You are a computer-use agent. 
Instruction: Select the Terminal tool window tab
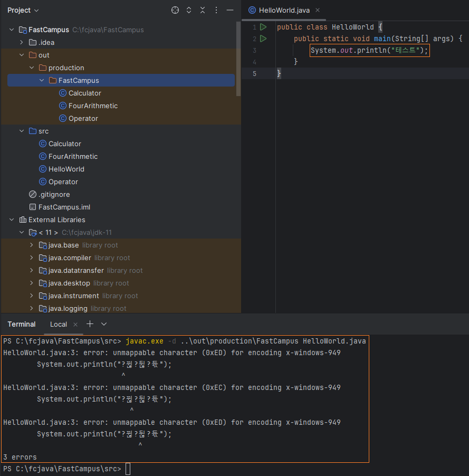[x=22, y=324]
